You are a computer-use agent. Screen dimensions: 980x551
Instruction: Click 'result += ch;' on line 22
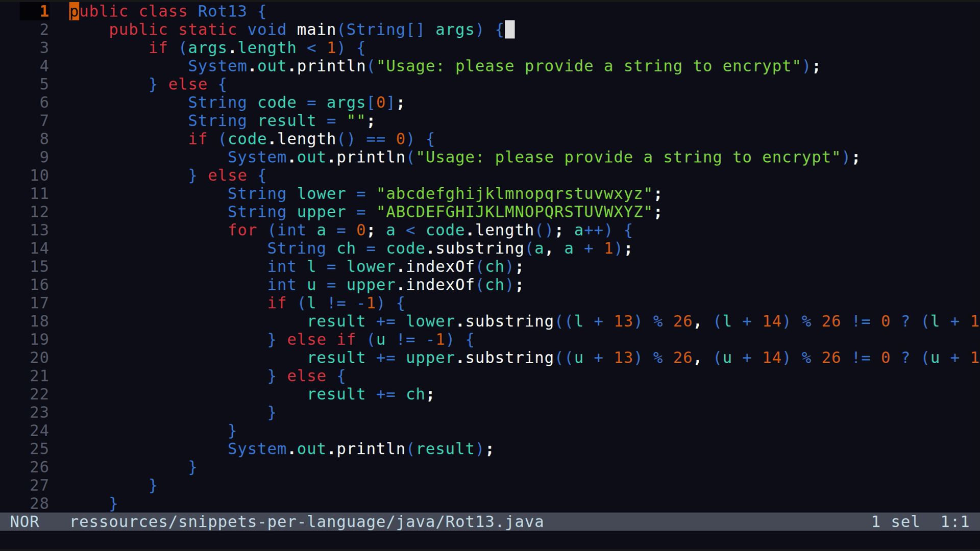coord(371,394)
